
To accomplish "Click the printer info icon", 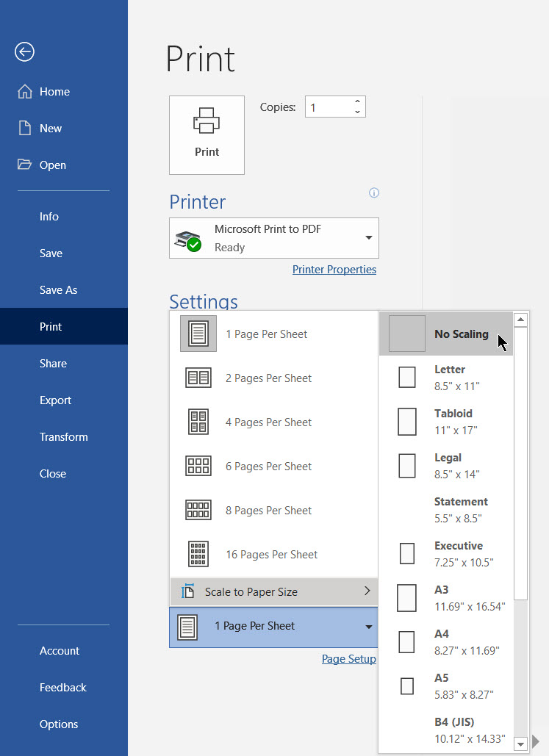I will (374, 192).
